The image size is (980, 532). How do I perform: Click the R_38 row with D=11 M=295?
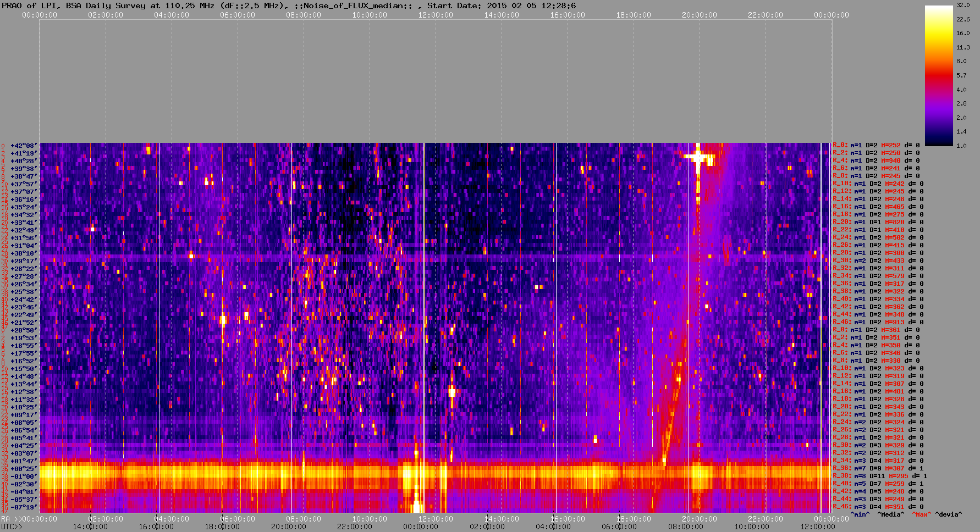[x=880, y=476]
